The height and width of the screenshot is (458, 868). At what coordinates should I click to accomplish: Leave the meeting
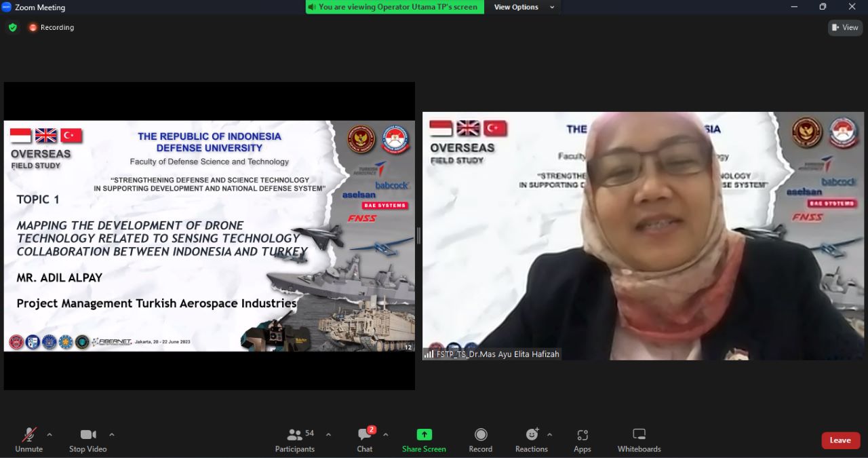click(x=841, y=440)
